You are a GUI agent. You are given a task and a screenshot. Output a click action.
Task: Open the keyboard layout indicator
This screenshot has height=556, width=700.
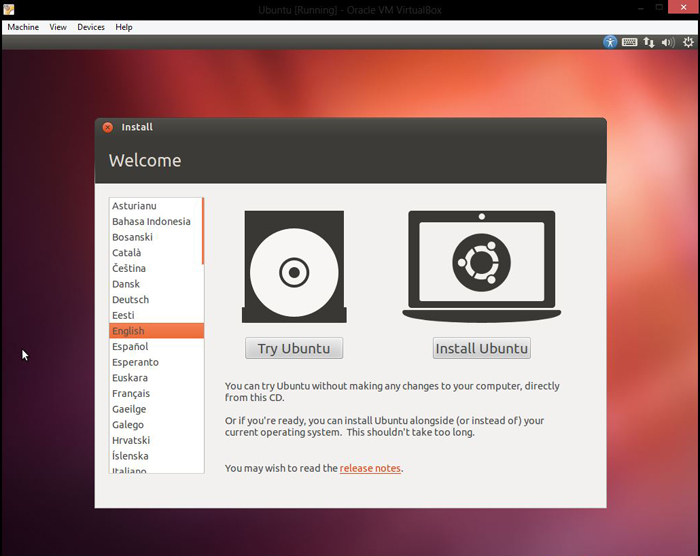click(629, 42)
